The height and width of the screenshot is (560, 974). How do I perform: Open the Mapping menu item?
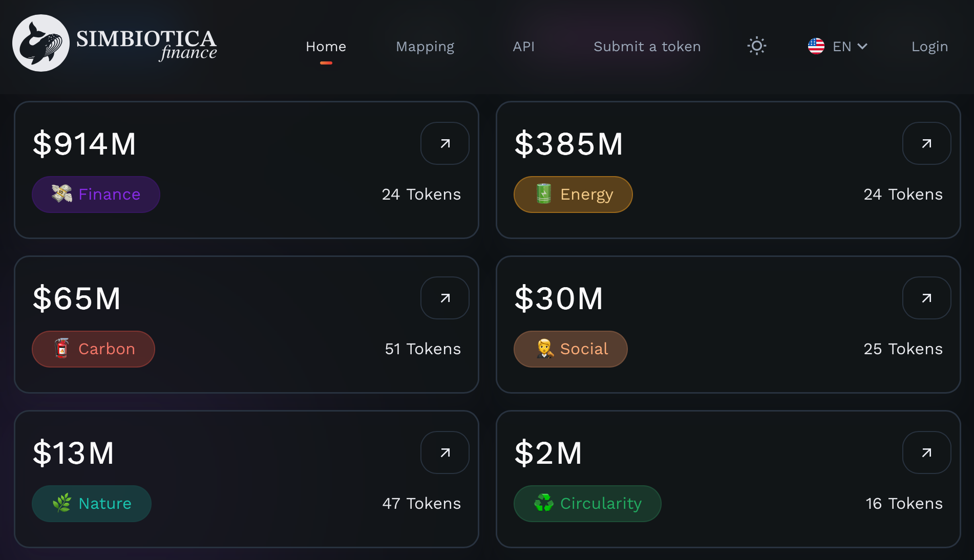point(425,47)
